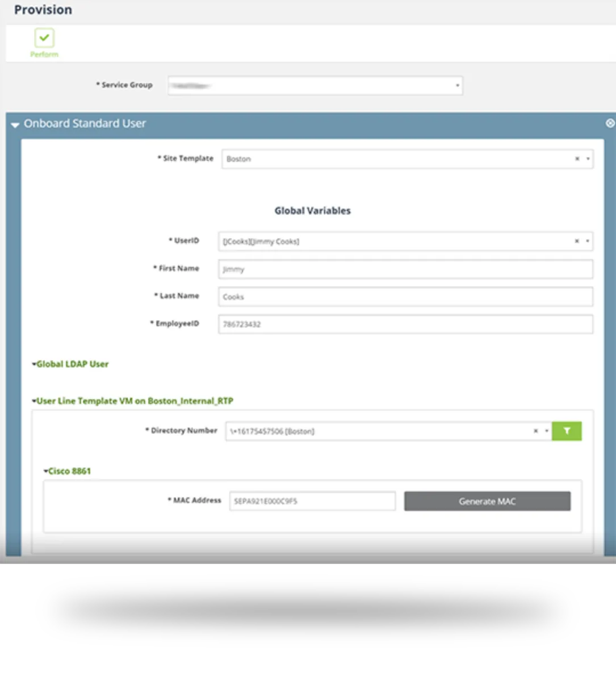Screen dimensions: 616x681
Task: Click the Generate MAC button
Action: click(487, 501)
